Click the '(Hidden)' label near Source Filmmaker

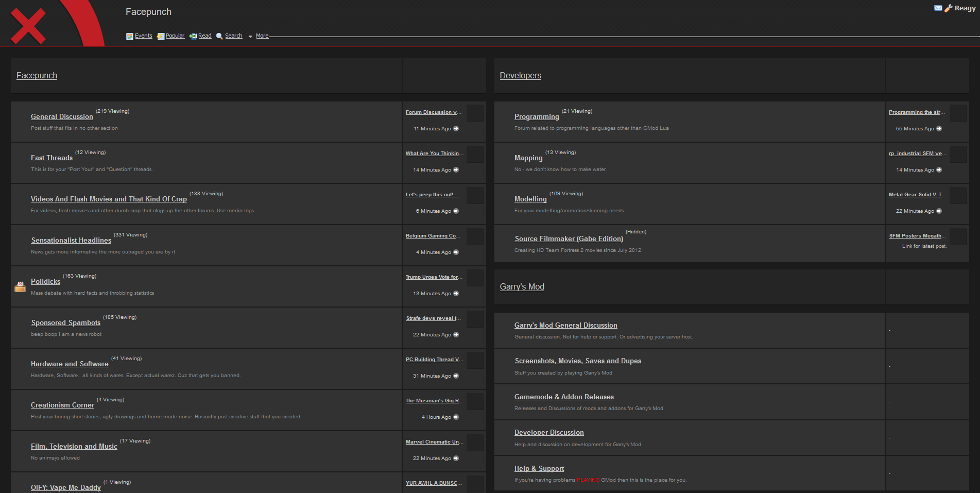[x=636, y=232]
